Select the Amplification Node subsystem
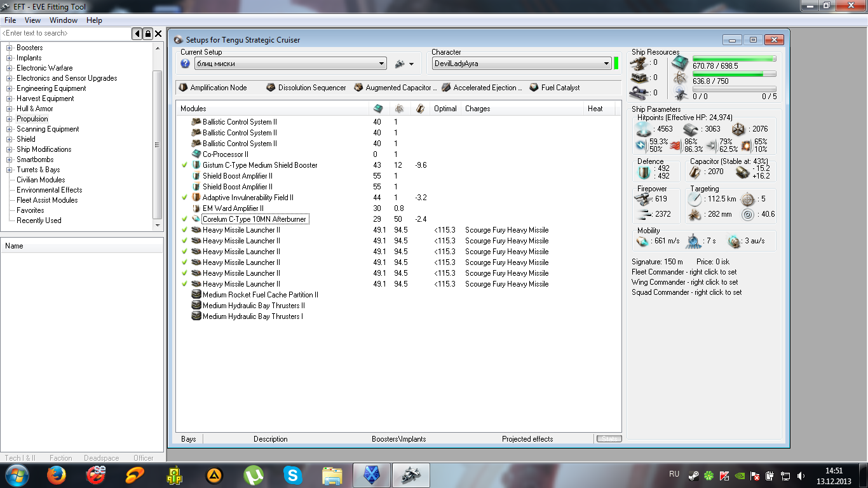 click(x=213, y=88)
